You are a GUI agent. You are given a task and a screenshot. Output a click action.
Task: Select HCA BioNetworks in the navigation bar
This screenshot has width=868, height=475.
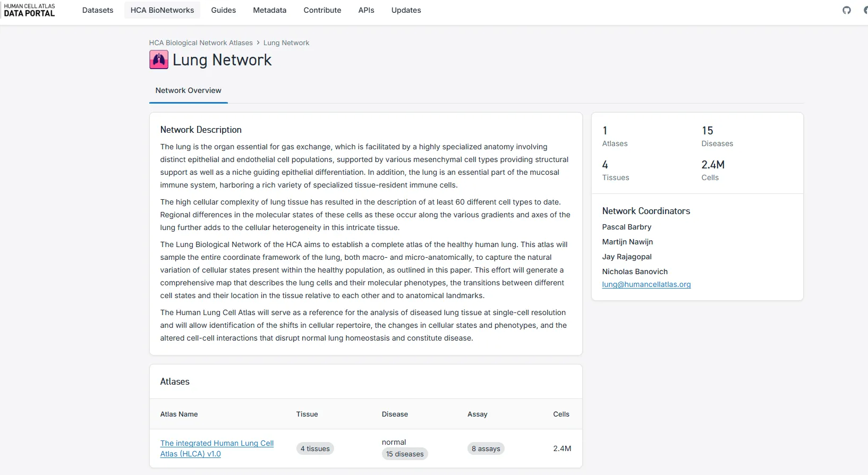coord(162,10)
